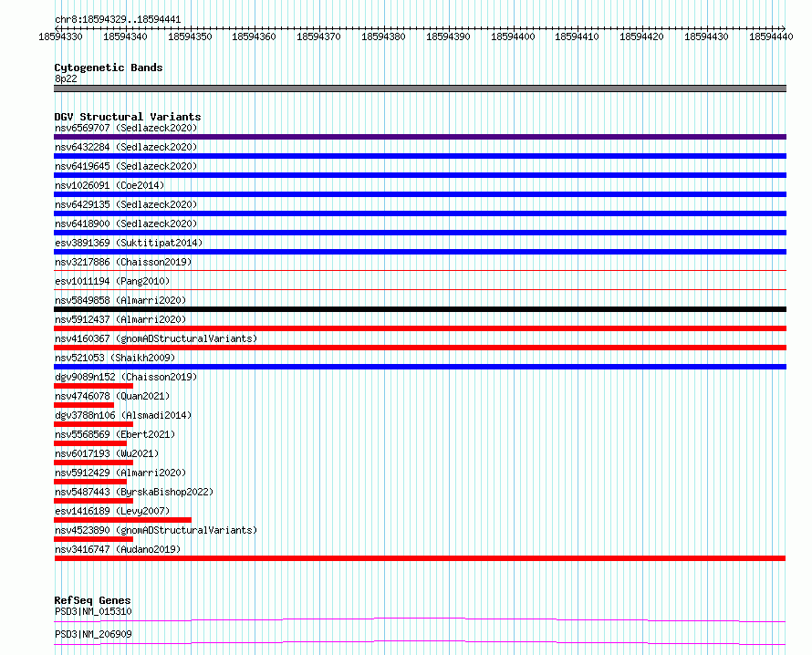Click the red esv1416189 variant bar
Screen dimensions: 812x655
[123, 520]
